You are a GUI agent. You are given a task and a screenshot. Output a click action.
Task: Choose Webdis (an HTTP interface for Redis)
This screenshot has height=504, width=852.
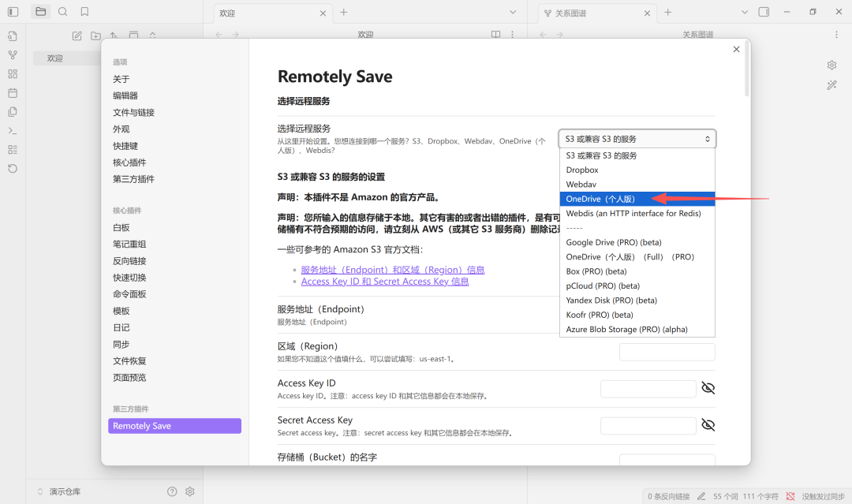click(x=637, y=214)
